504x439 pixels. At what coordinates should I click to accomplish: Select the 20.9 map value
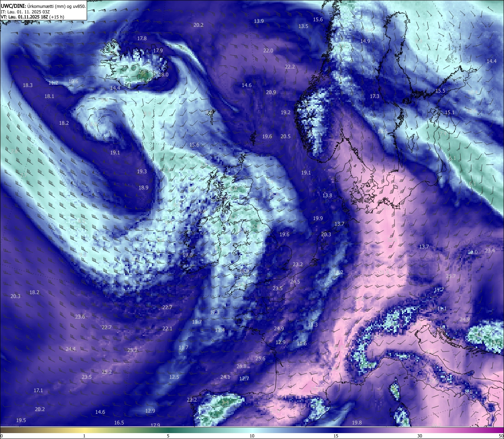271,93
